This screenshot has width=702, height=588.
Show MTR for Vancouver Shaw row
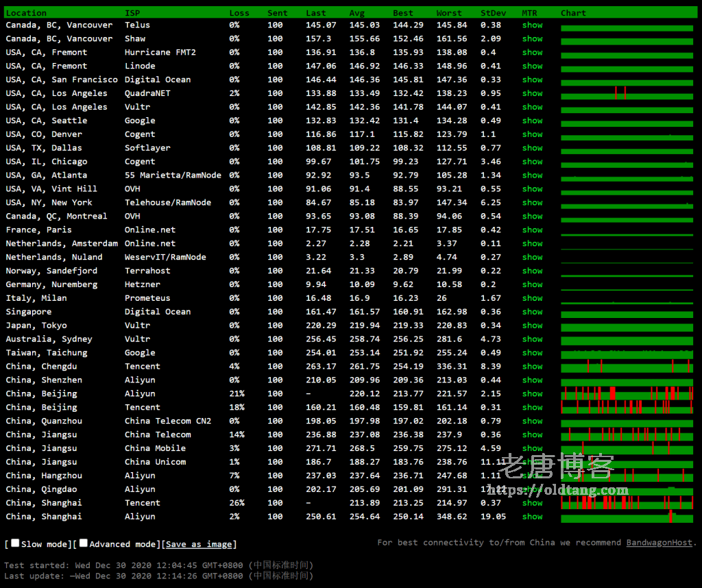point(532,38)
